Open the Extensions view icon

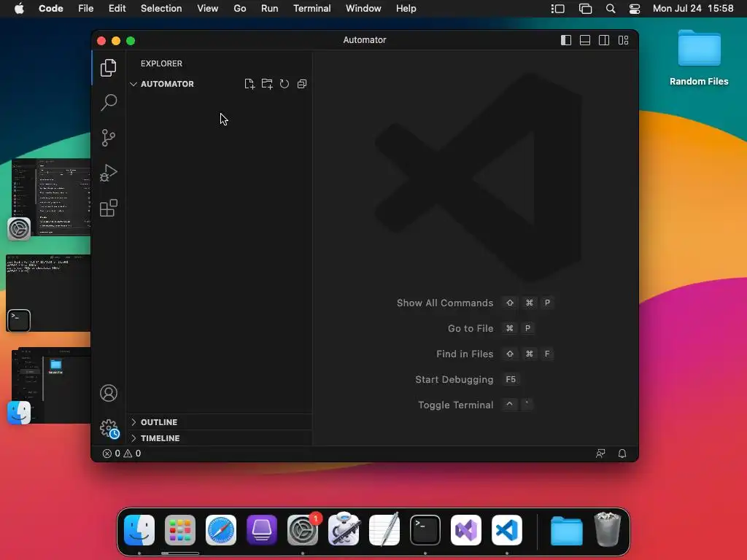click(109, 208)
